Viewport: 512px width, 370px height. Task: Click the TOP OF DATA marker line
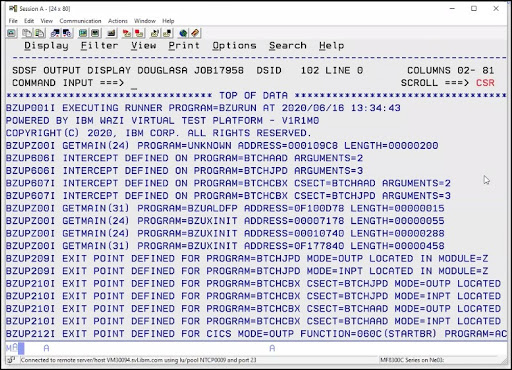[256, 96]
